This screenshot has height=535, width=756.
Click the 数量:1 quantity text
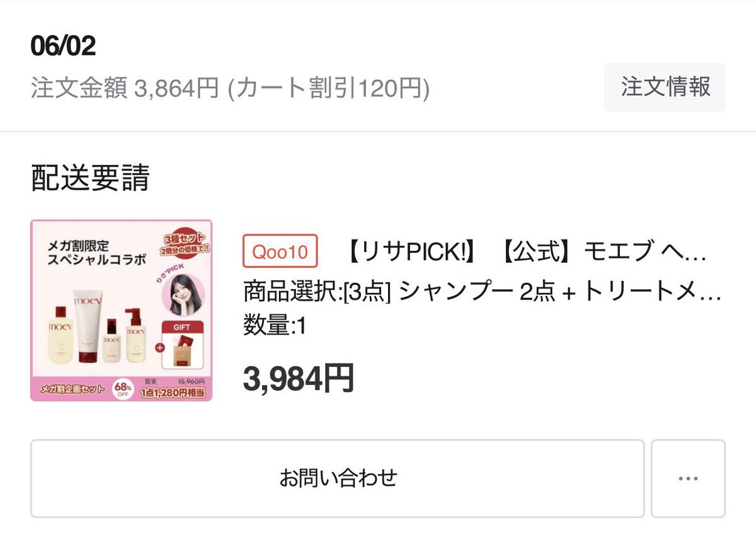point(275,326)
